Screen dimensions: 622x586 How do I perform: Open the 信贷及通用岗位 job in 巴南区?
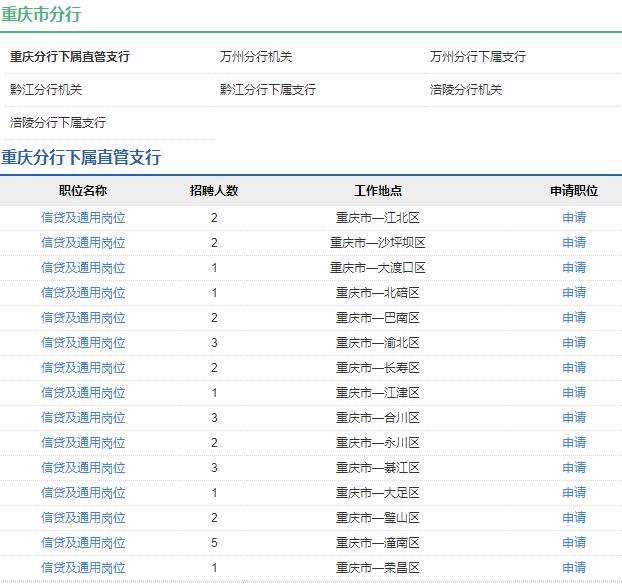83,317
